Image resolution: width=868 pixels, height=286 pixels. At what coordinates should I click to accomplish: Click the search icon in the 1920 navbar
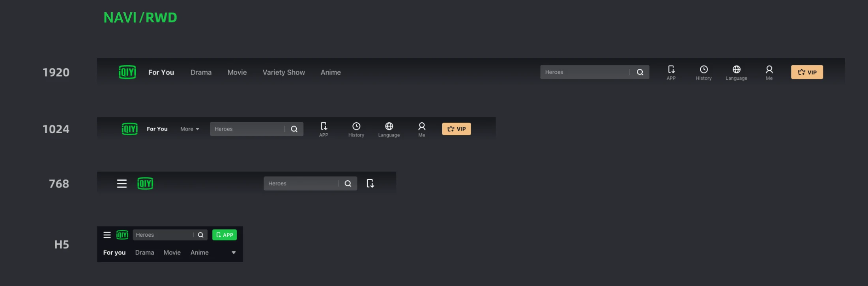point(640,72)
